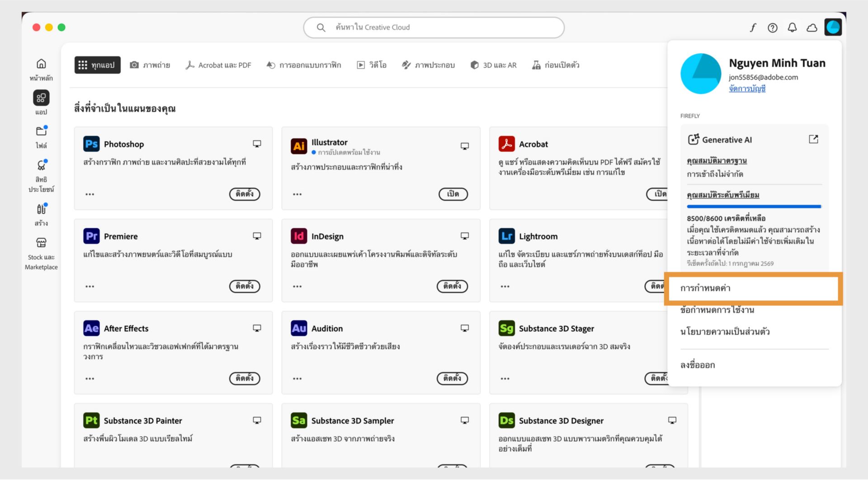Click the Premiere app icon
This screenshot has width=868, height=480.
pos(91,236)
